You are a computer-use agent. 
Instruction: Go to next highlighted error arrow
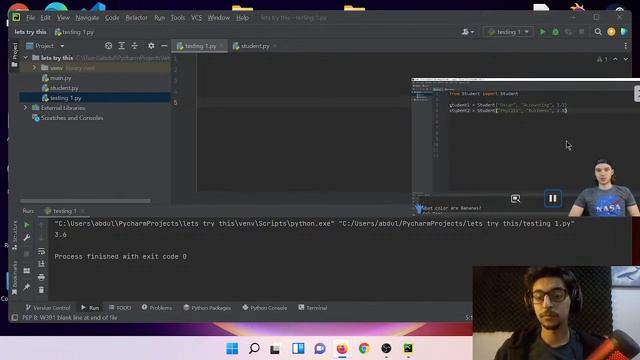pyautogui.click(x=626, y=59)
